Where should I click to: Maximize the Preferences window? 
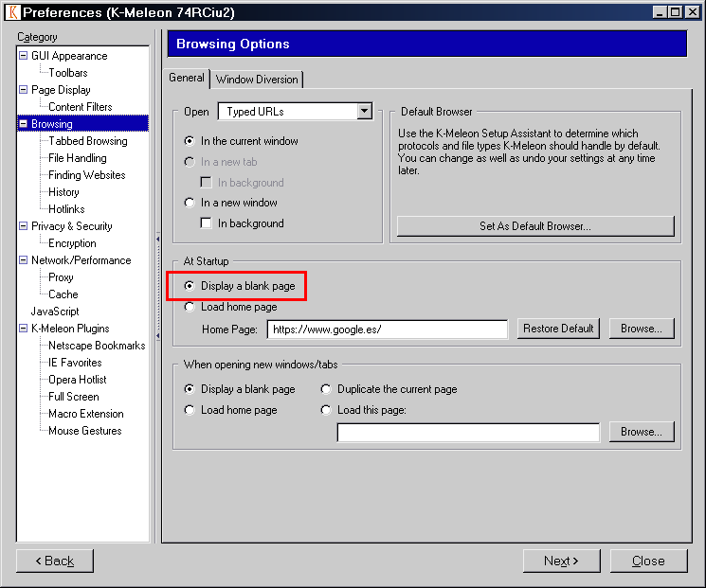point(676,12)
